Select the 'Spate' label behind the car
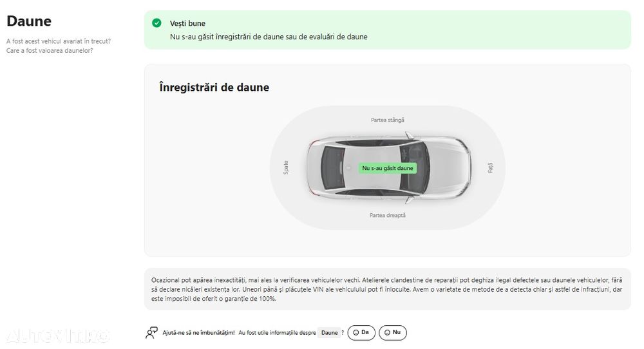Image resolution: width=644 pixels, height=349 pixels. click(x=286, y=167)
